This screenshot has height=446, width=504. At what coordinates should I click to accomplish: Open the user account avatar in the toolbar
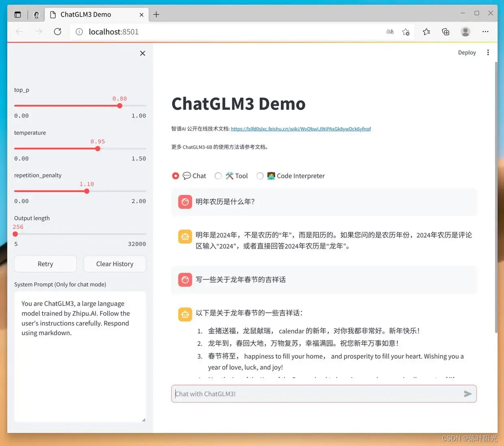click(465, 32)
